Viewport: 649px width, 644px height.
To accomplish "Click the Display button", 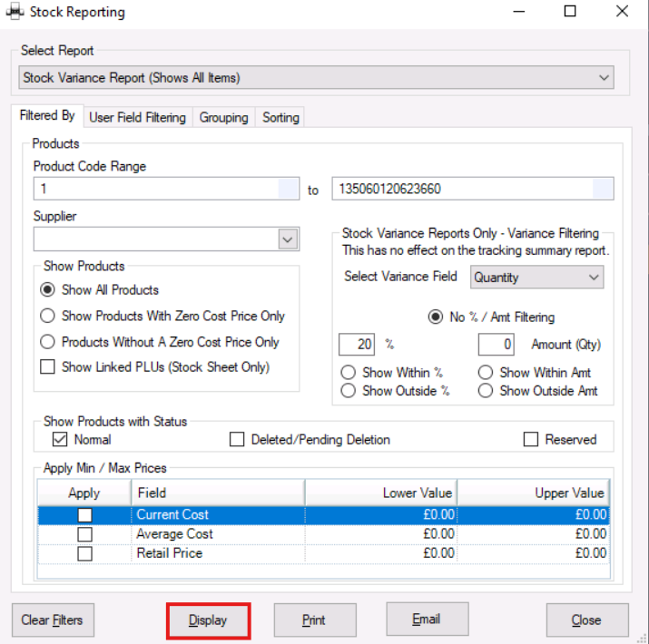I will (x=208, y=620).
